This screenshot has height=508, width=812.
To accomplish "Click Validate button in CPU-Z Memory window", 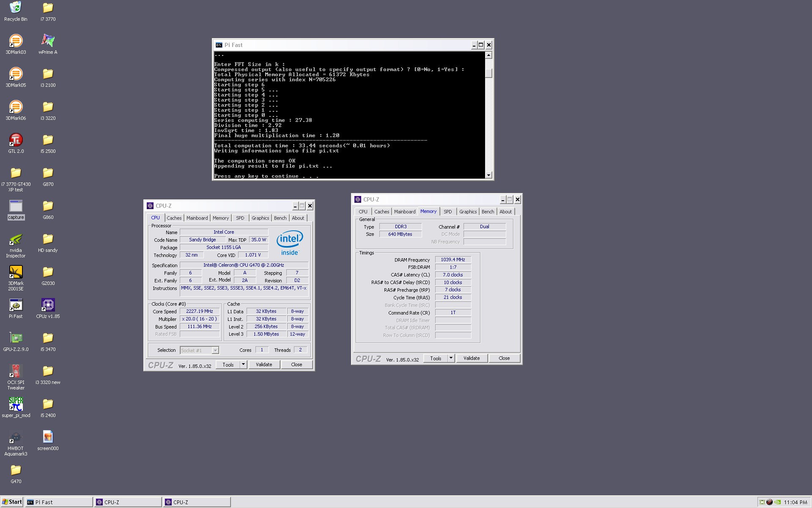I will click(x=472, y=358).
